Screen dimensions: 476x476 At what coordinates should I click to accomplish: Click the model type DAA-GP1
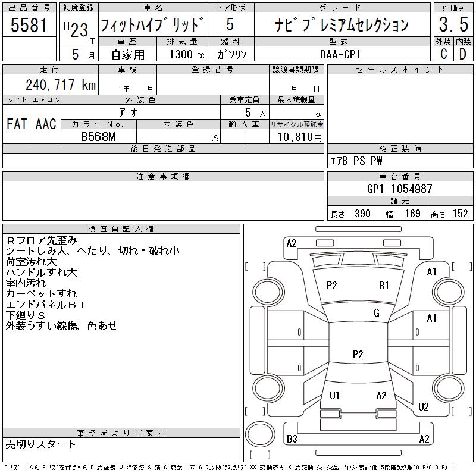tap(342, 54)
